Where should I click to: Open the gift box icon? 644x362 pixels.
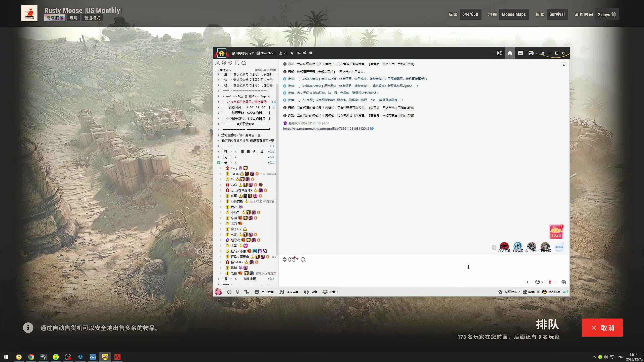point(563,282)
